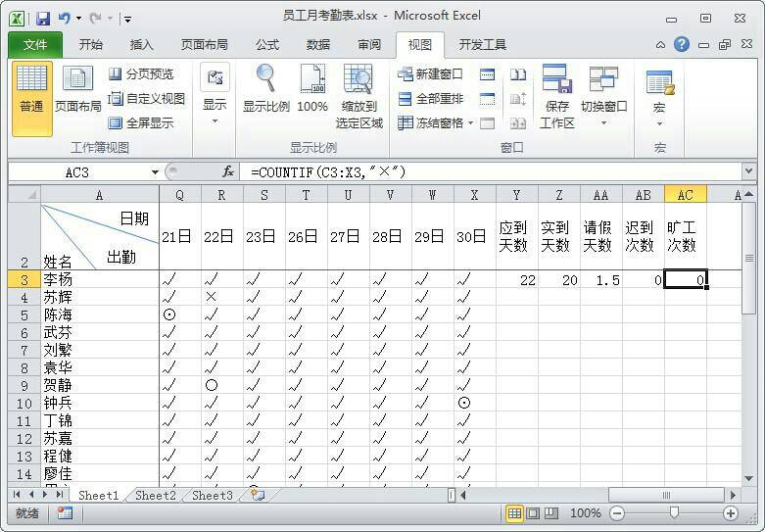Image resolution: width=765 pixels, height=532 pixels.
Task: Select cell AC3 containing value 0
Action: 685,279
